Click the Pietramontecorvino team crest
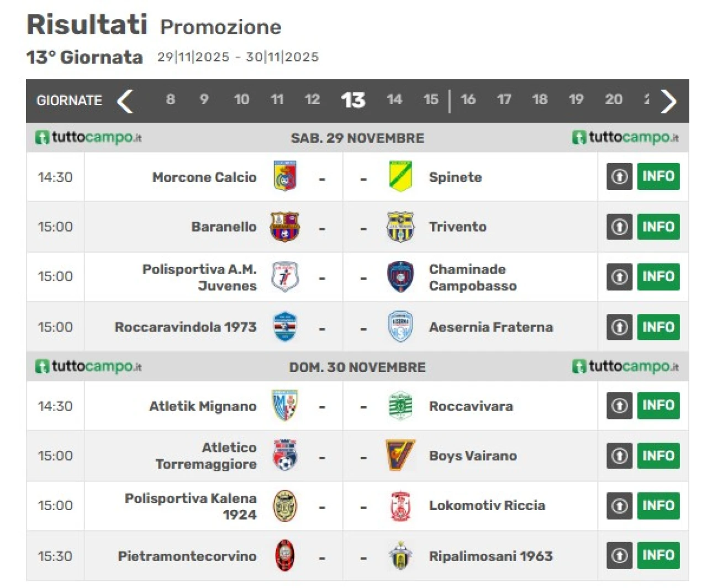 (285, 555)
